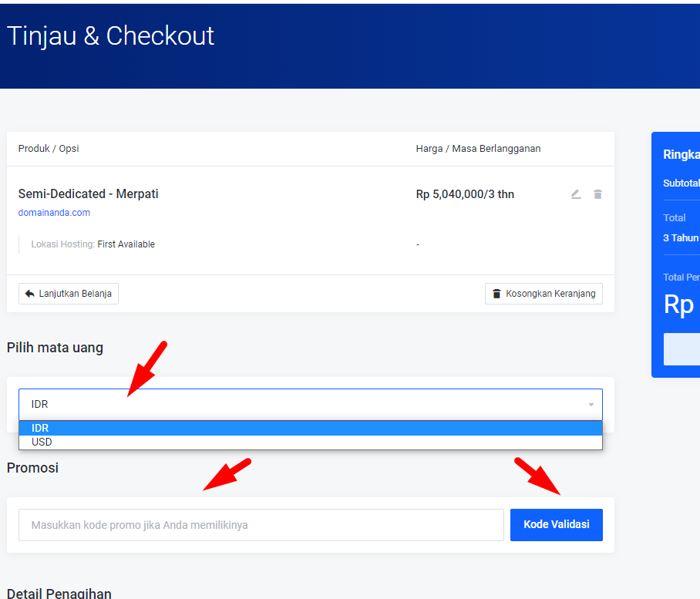Open the IDR currency select box

(308, 405)
